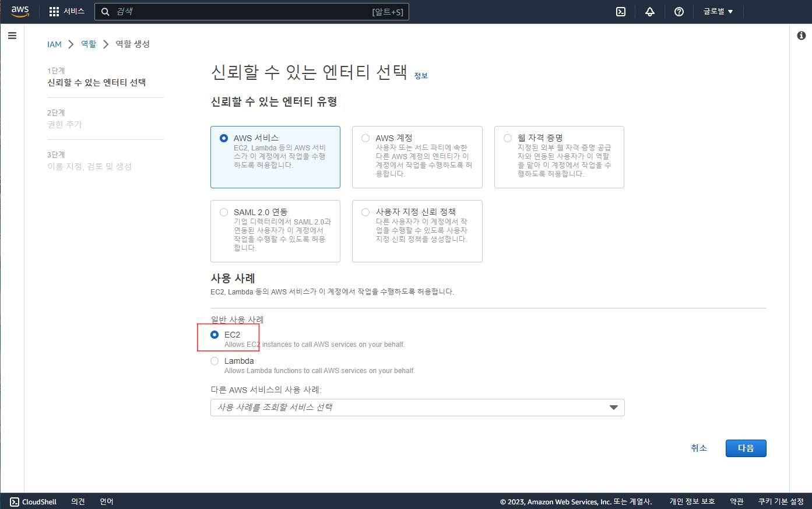Click the 취소 cancel button
812x509 pixels.
pos(699,448)
